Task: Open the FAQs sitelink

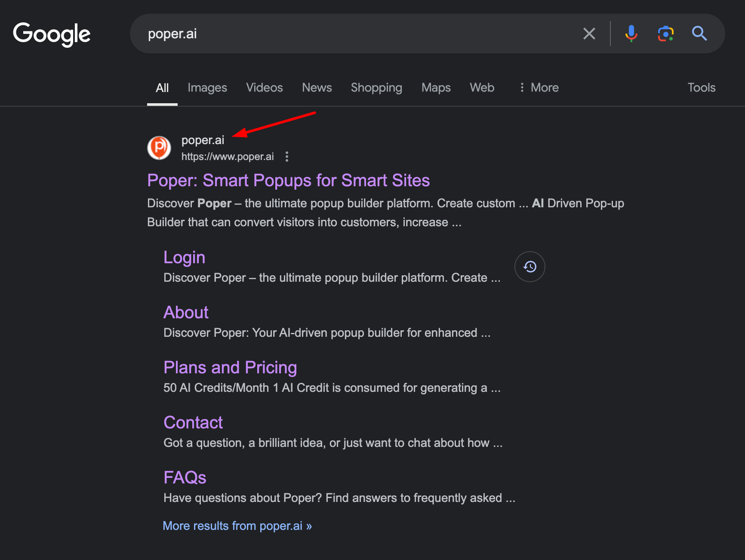Action: pos(185,477)
